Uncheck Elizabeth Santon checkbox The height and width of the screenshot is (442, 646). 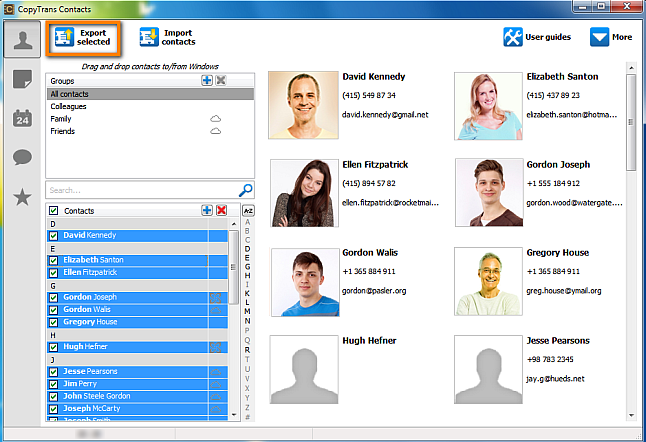pyautogui.click(x=53, y=260)
